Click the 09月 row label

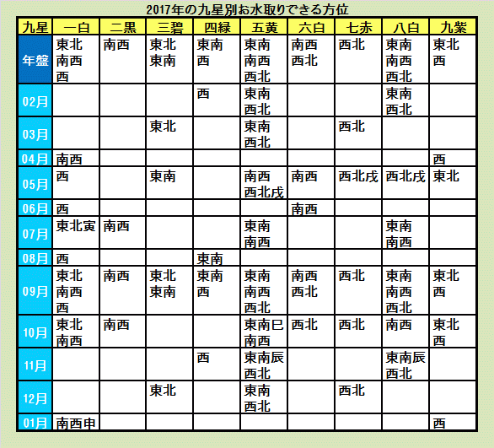coord(35,290)
